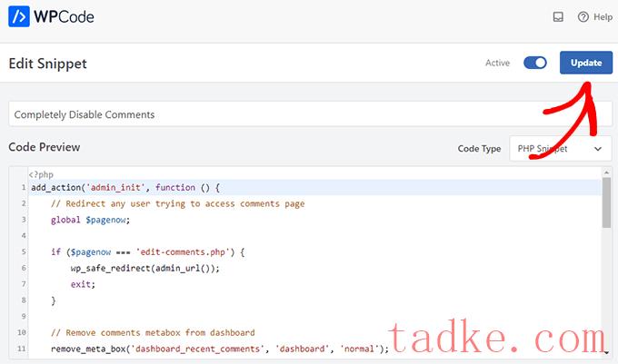The width and height of the screenshot is (618, 364).
Task: Click the Help question mark icon
Action: (x=583, y=17)
